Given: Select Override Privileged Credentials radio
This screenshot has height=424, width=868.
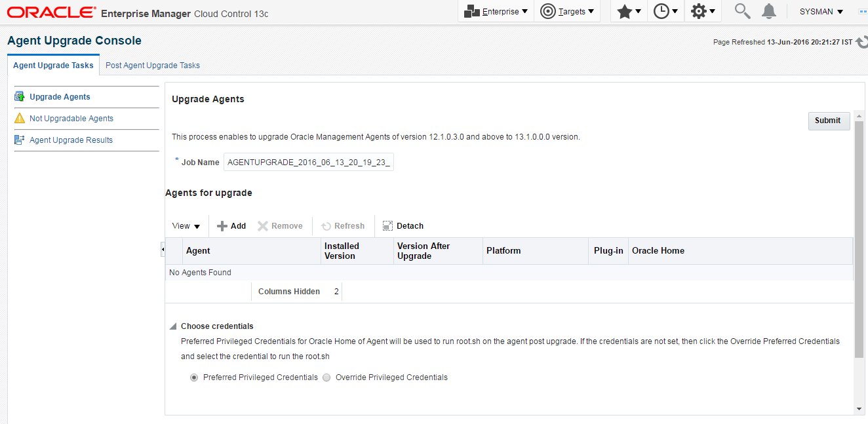Looking at the screenshot, I should point(326,377).
